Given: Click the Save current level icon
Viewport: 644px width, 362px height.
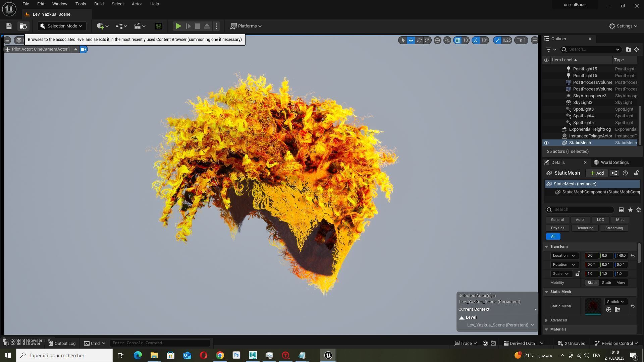Looking at the screenshot, I should (x=9, y=26).
